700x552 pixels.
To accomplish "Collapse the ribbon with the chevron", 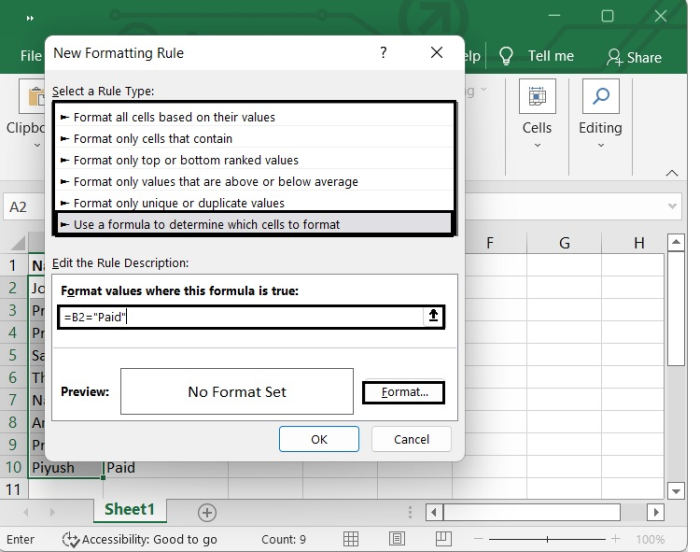I will click(672, 173).
